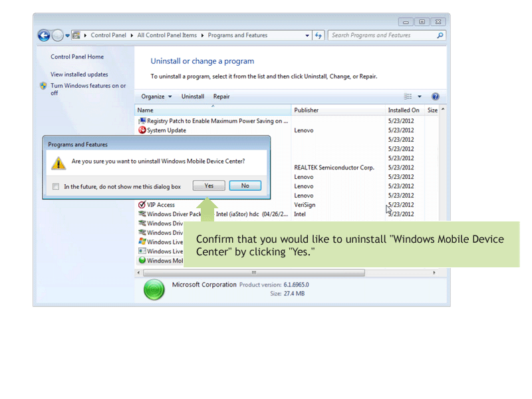The image size is (532, 399).
Task: Click the change view icon
Action: [x=408, y=96]
